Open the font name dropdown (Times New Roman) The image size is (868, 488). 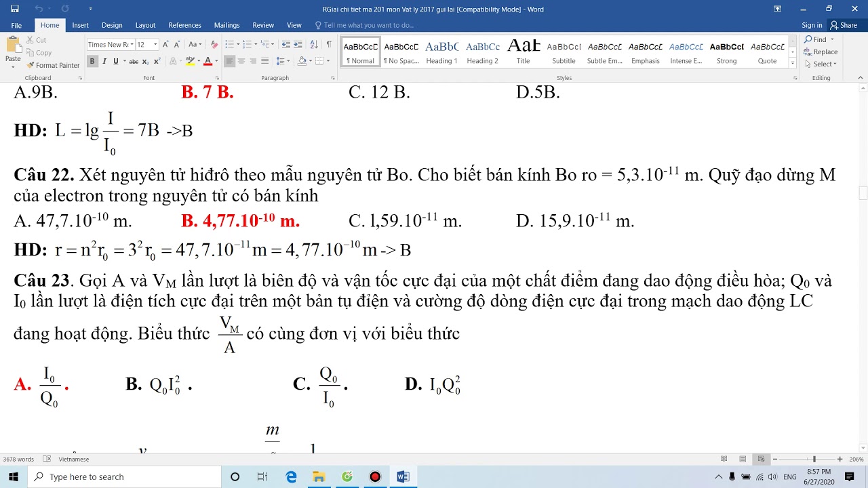[132, 44]
